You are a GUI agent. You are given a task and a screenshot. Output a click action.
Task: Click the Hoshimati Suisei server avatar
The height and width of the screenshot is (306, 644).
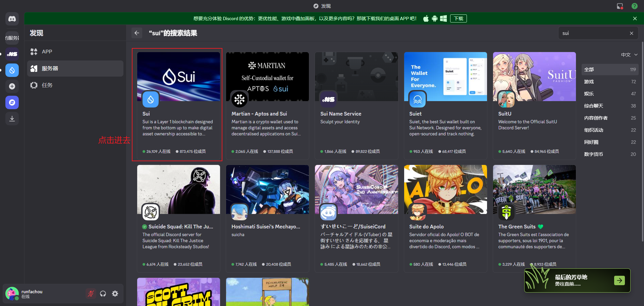(239, 212)
